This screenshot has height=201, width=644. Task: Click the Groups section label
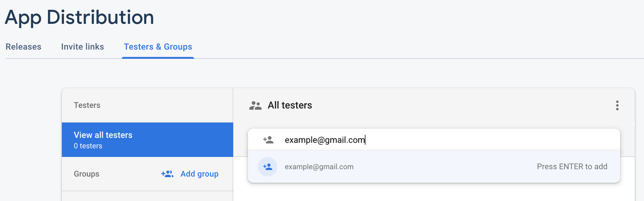point(87,174)
